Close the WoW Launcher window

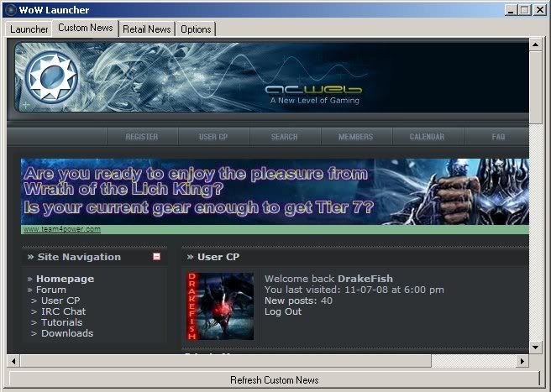coord(540,10)
